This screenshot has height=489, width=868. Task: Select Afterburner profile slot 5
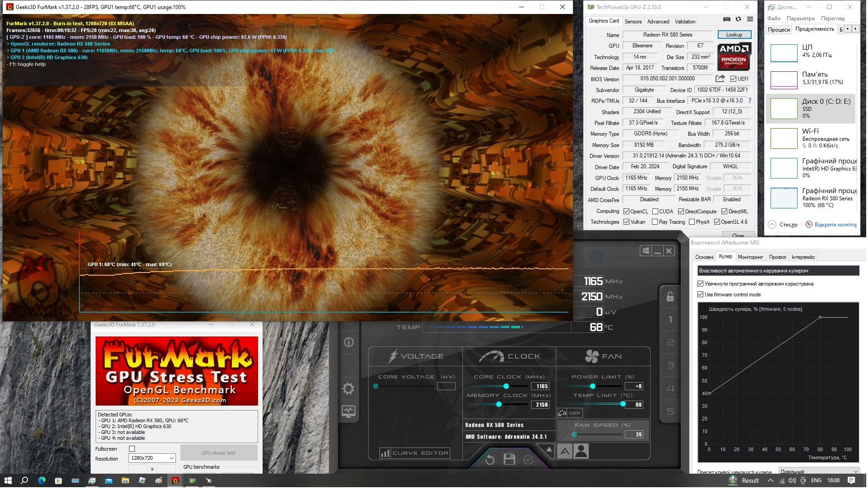point(671,412)
